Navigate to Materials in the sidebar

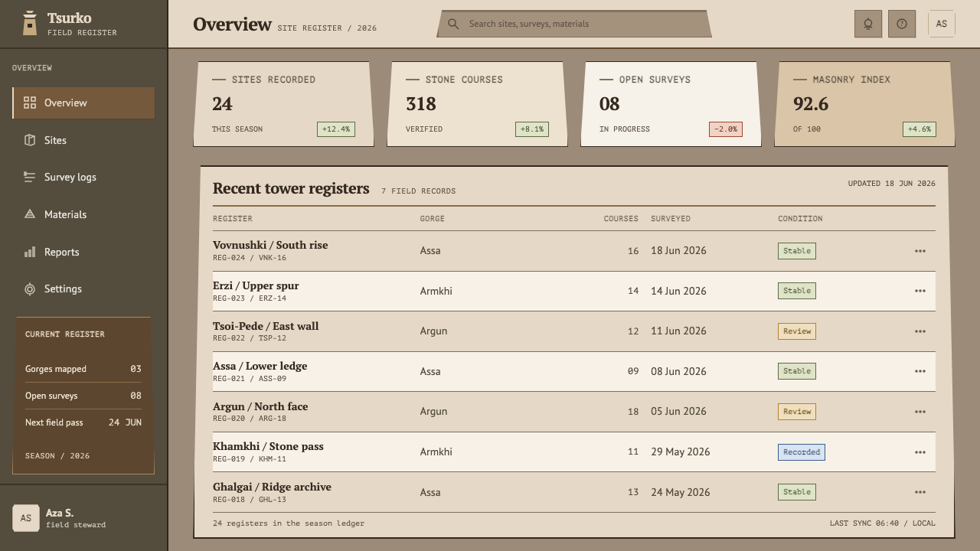pos(83,214)
